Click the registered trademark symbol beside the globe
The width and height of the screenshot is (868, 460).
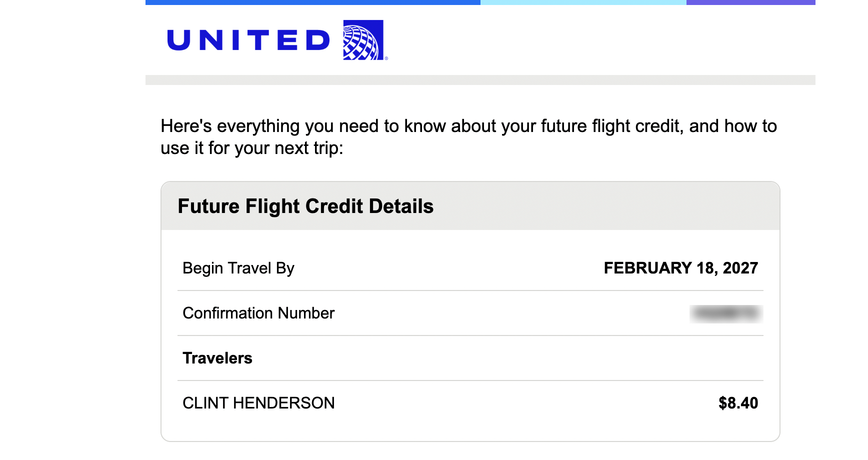pos(386,58)
